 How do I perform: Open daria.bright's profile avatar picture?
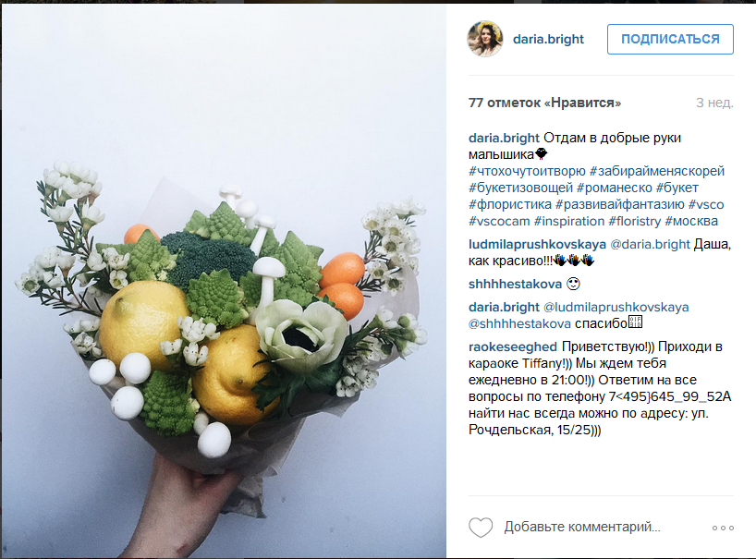coord(485,39)
